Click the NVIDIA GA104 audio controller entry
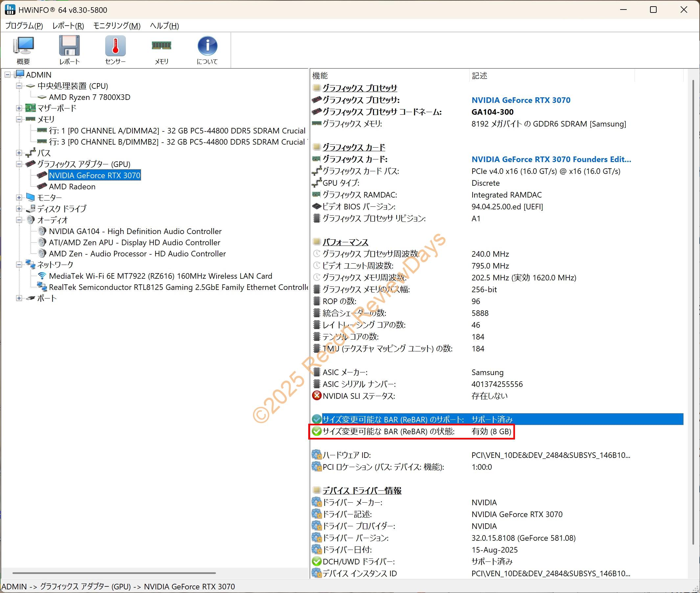Screen dimensions: 700x593 click(135, 231)
